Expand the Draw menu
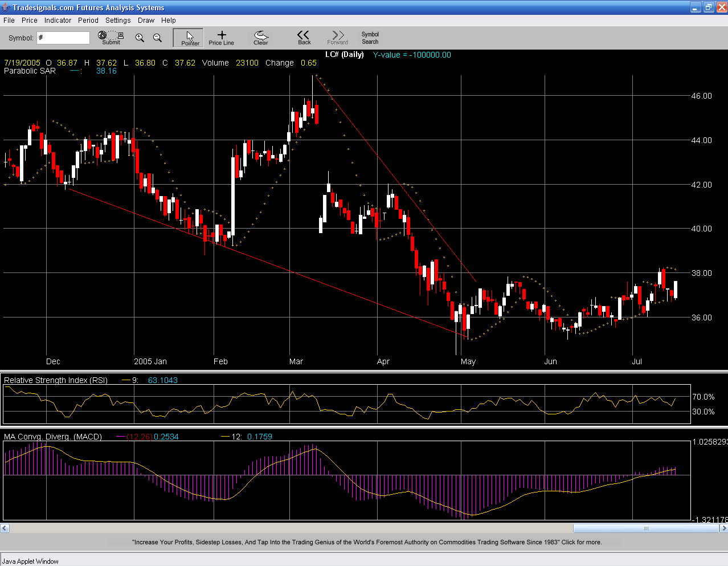The width and height of the screenshot is (728, 566). pyautogui.click(x=146, y=21)
